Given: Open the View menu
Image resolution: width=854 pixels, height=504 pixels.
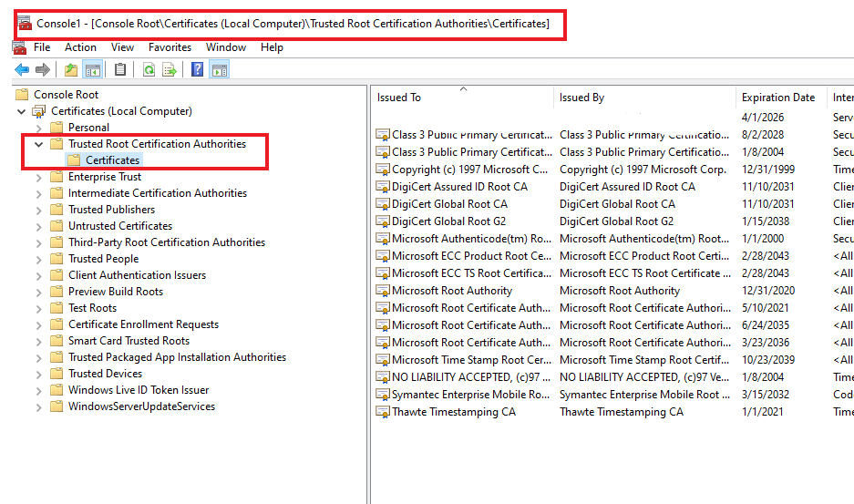Looking at the screenshot, I should [x=122, y=47].
